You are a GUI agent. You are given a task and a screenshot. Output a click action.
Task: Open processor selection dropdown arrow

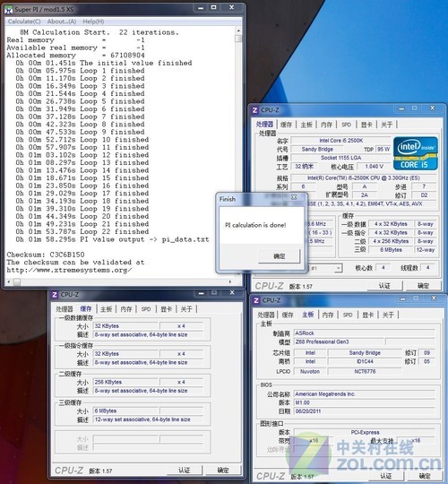[x=338, y=268]
